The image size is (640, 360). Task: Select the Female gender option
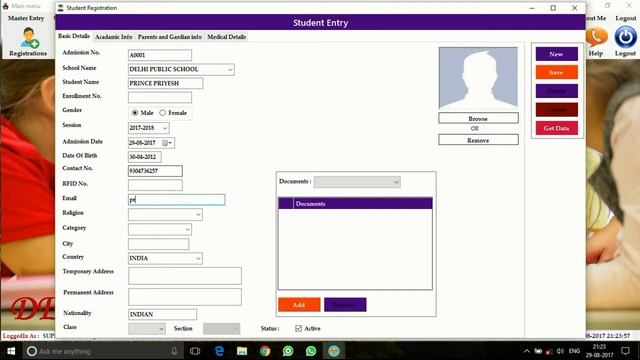click(x=162, y=113)
